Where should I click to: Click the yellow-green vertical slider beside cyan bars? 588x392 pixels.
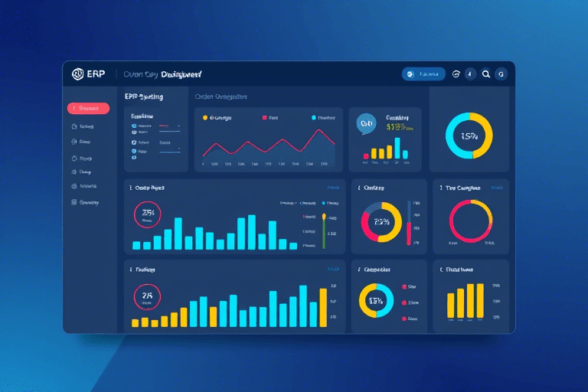324,230
